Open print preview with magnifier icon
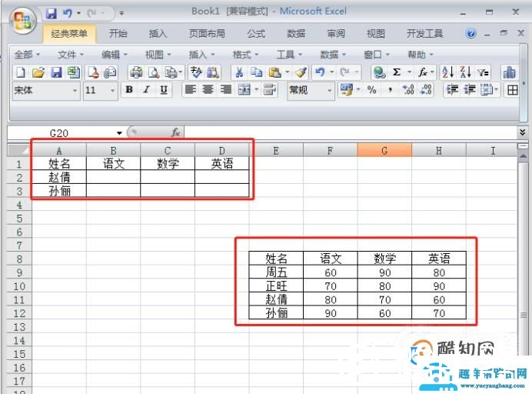Viewport: 532px width, 394px height. click(x=154, y=72)
